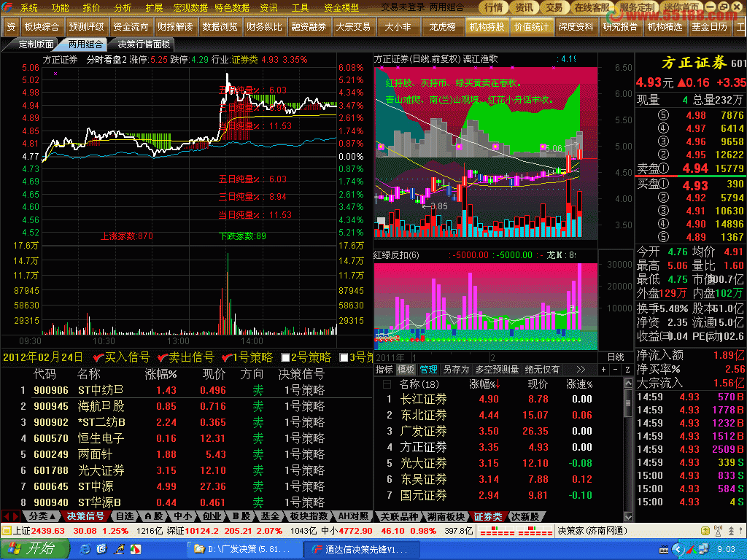This screenshot has height=560, width=747.
Task: Open the 宏观数据 menu
Action: 190,7
